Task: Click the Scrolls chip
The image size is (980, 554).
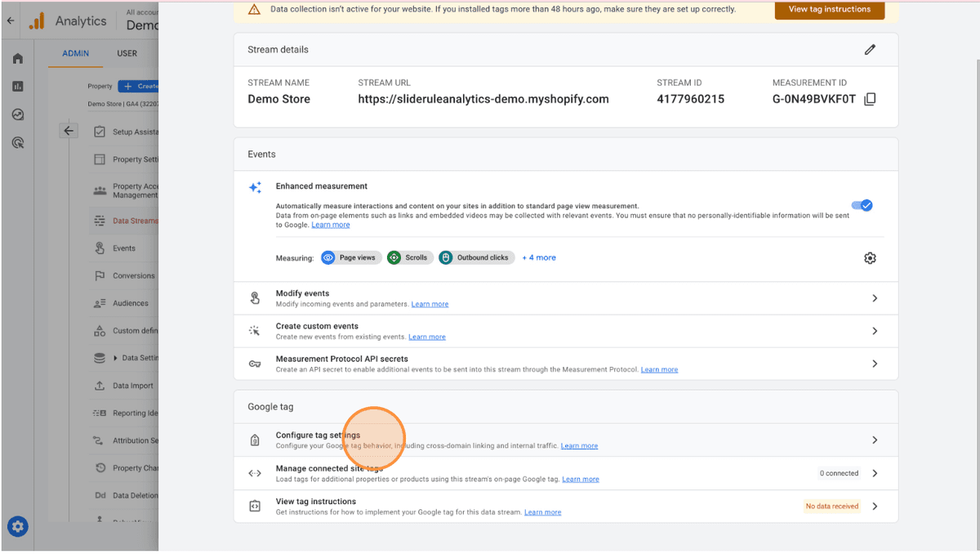Action: click(408, 257)
